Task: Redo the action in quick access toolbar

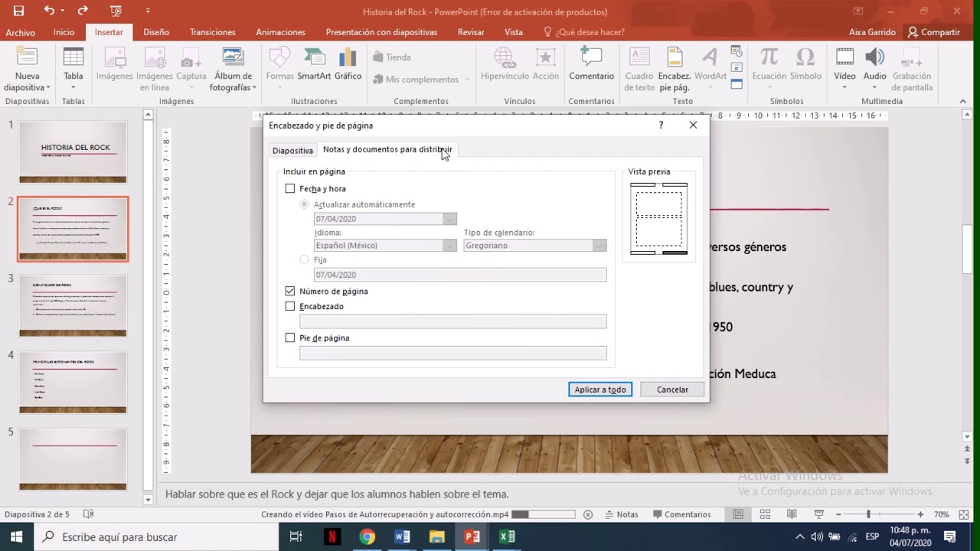Action: click(83, 11)
